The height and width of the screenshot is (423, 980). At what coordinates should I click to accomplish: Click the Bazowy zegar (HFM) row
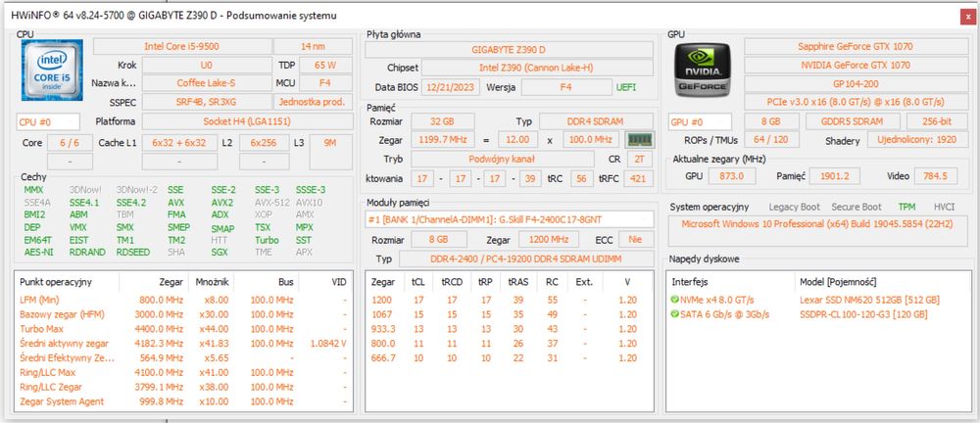183,314
